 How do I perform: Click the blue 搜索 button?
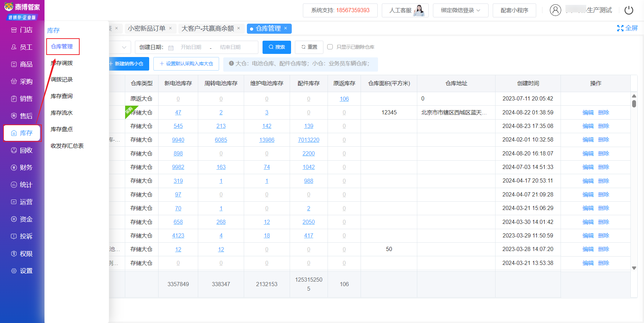tap(277, 47)
